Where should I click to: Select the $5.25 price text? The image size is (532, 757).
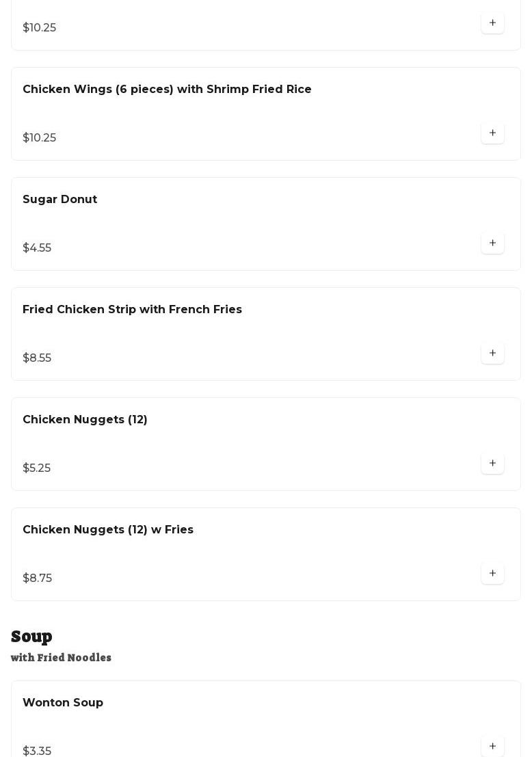pos(36,468)
